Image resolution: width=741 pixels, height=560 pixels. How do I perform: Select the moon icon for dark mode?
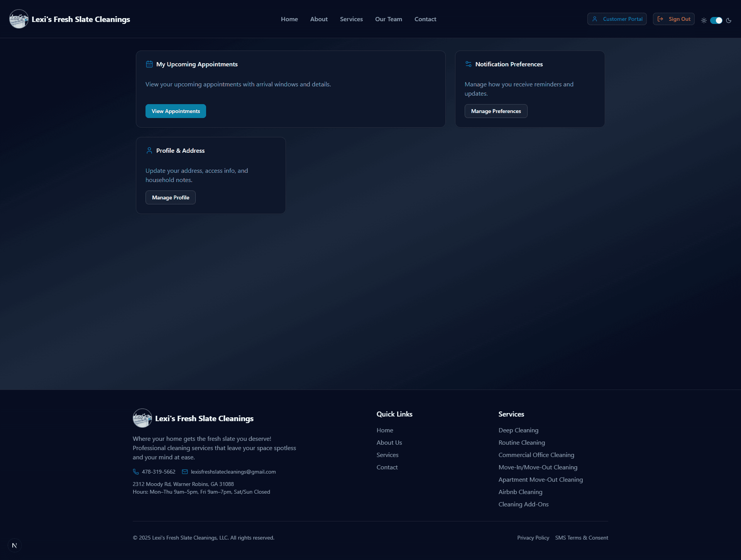pos(729,20)
